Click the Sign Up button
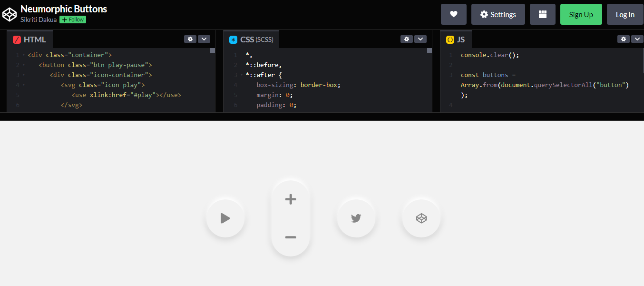 click(x=581, y=14)
